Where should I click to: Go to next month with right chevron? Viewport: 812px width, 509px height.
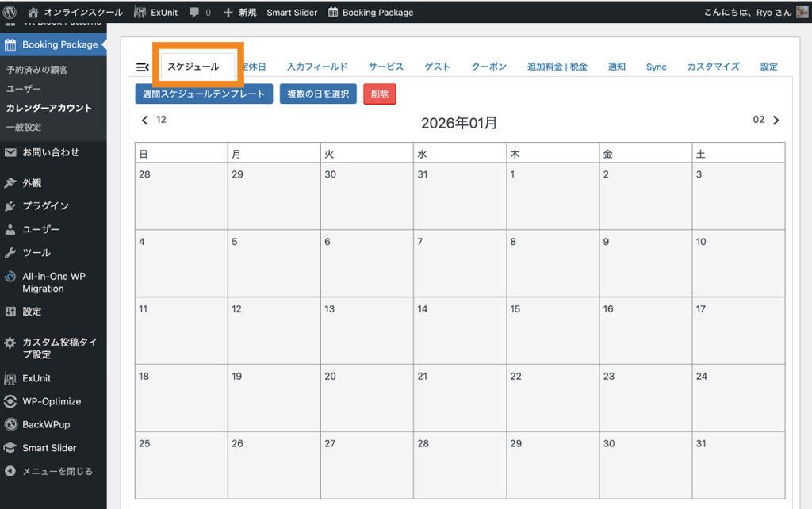tap(776, 121)
